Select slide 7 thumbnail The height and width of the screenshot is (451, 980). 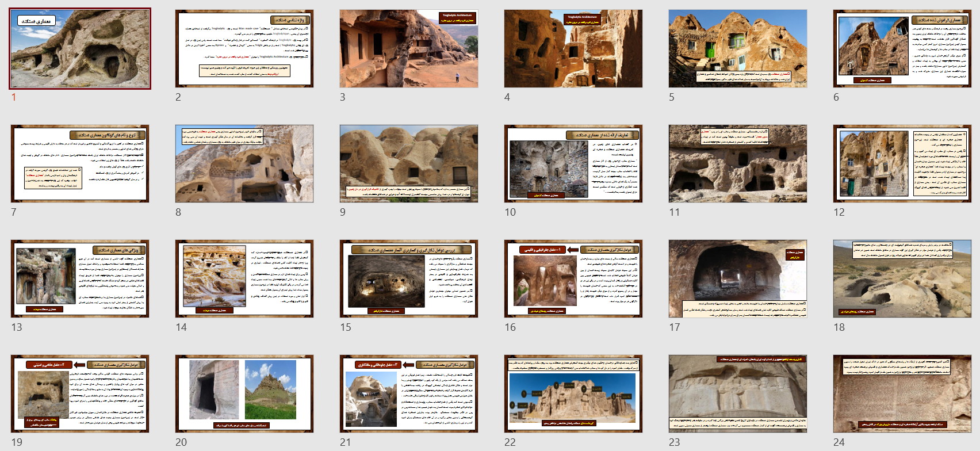pyautogui.click(x=80, y=163)
